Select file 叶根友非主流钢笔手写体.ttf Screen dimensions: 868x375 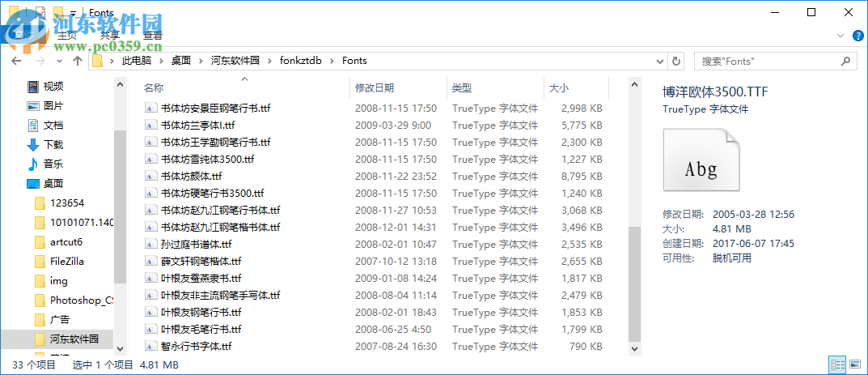click(220, 296)
